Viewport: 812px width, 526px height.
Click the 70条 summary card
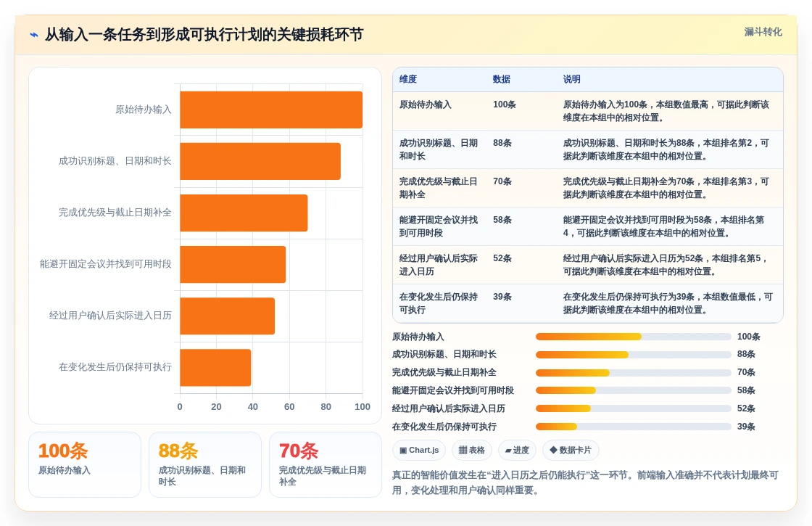click(x=326, y=465)
